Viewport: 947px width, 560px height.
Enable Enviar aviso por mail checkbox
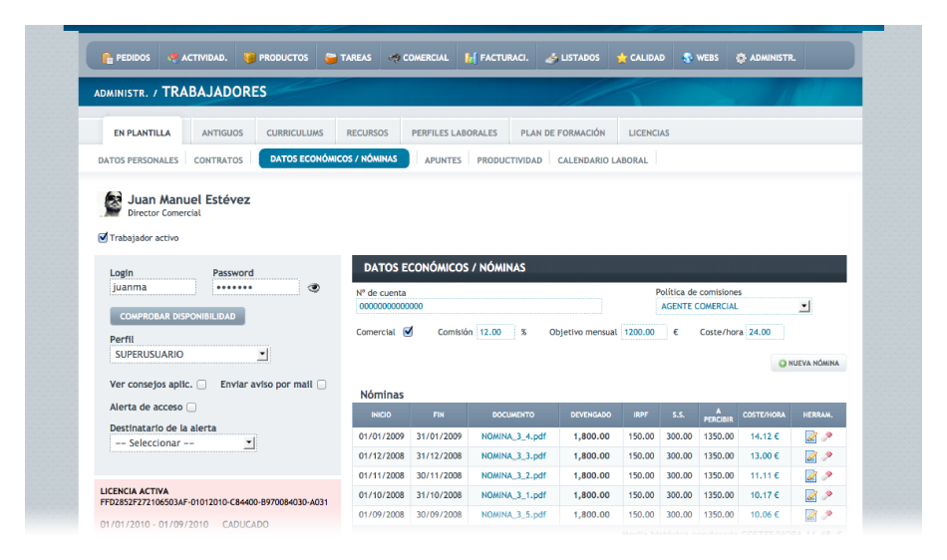tap(322, 385)
